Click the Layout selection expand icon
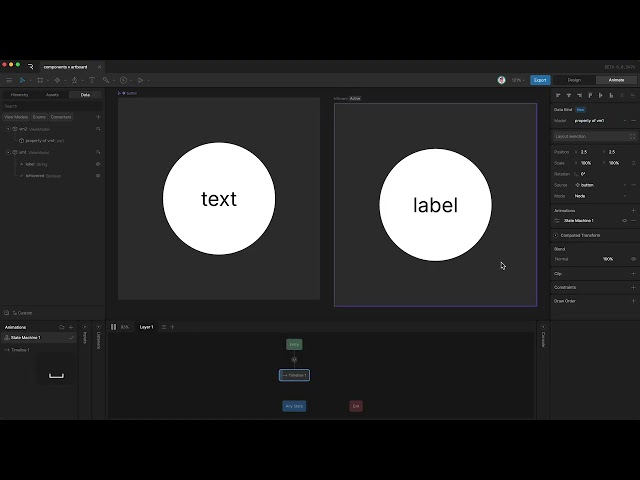 click(632, 136)
